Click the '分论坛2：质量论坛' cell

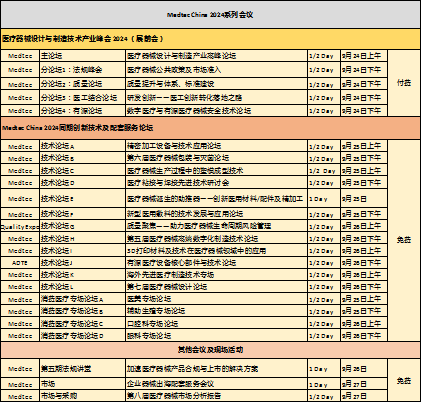tap(82, 84)
